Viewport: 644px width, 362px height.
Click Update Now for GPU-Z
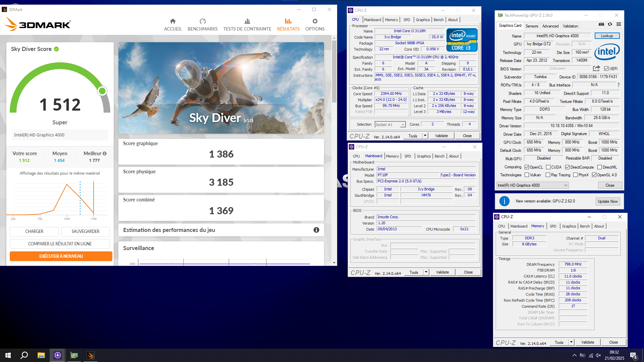(607, 201)
